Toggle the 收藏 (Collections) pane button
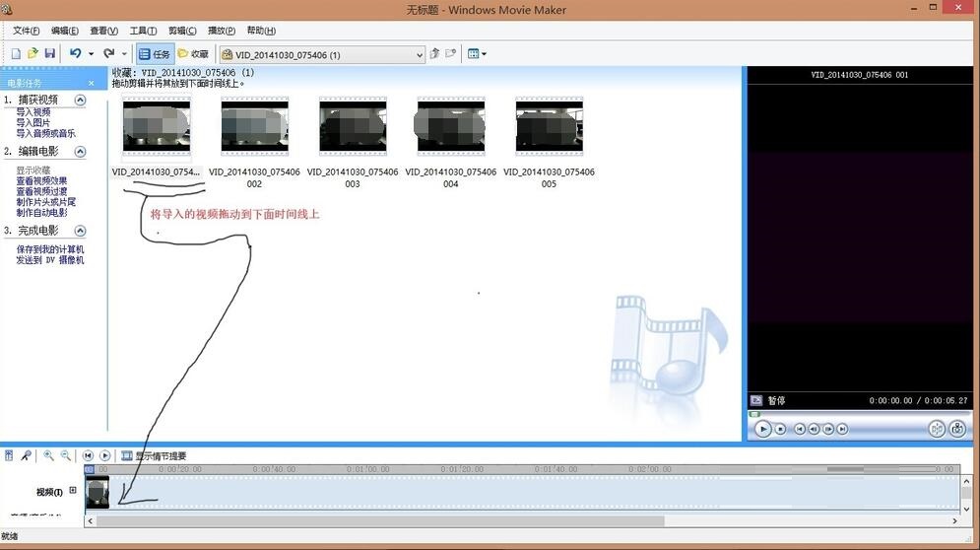This screenshot has width=980, height=550. (x=193, y=54)
